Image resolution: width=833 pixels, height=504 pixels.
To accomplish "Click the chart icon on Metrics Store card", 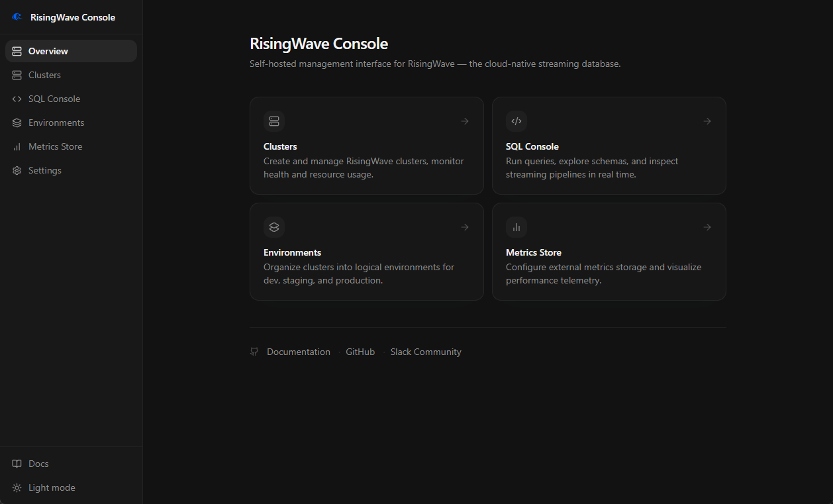I will (516, 227).
